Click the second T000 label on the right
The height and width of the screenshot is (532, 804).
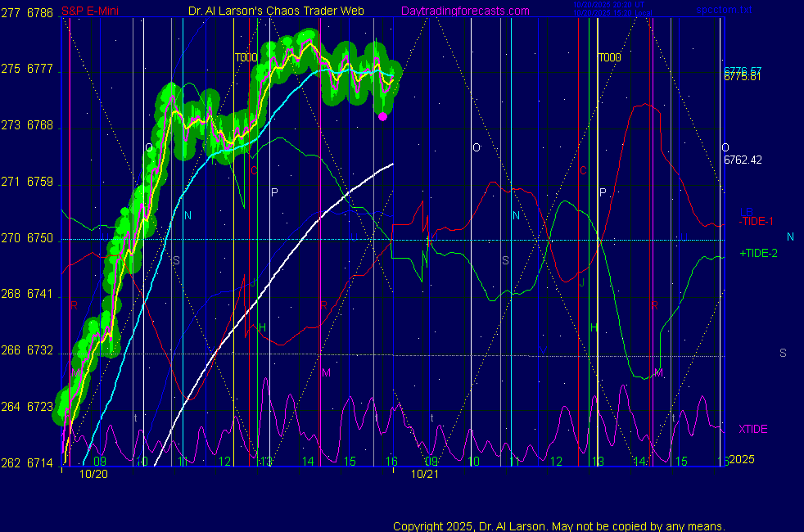pyautogui.click(x=609, y=58)
